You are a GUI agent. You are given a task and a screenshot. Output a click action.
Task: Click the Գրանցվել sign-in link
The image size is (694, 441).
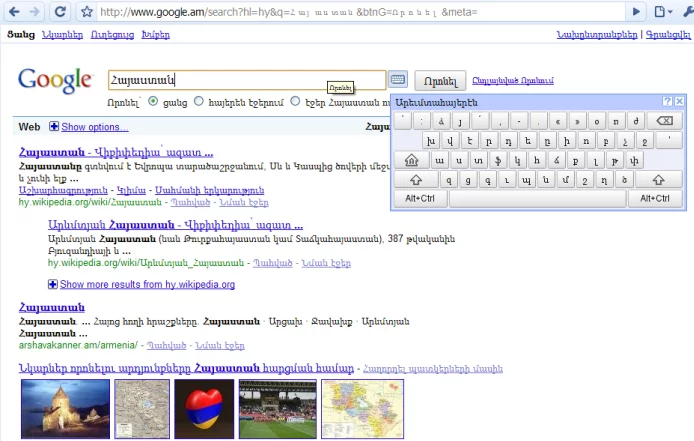tap(668, 35)
